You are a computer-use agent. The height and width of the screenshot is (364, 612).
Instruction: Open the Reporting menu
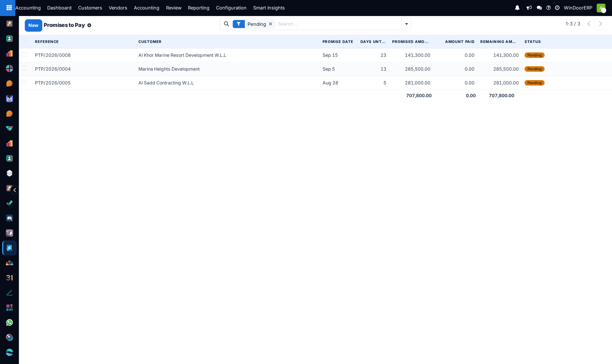(x=199, y=8)
